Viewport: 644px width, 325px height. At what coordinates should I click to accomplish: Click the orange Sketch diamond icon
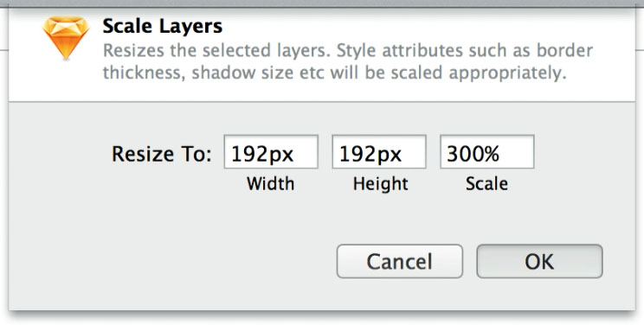(66, 38)
